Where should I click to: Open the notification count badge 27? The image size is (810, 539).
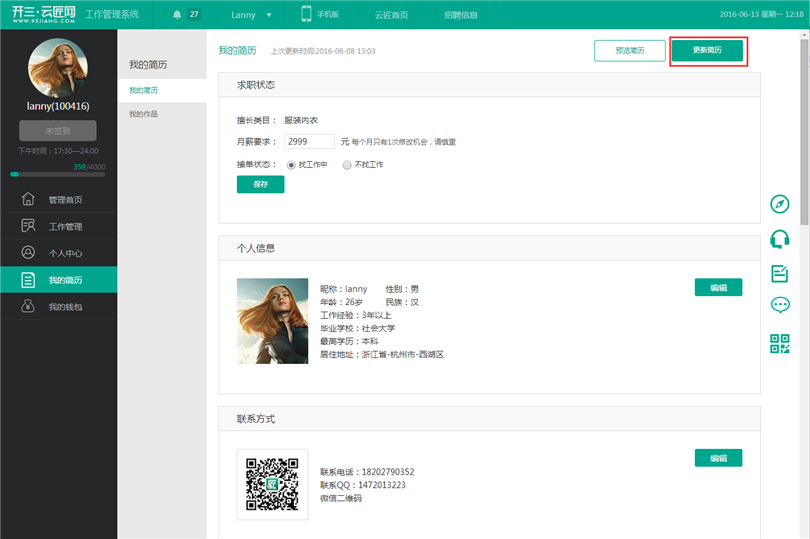click(x=194, y=14)
